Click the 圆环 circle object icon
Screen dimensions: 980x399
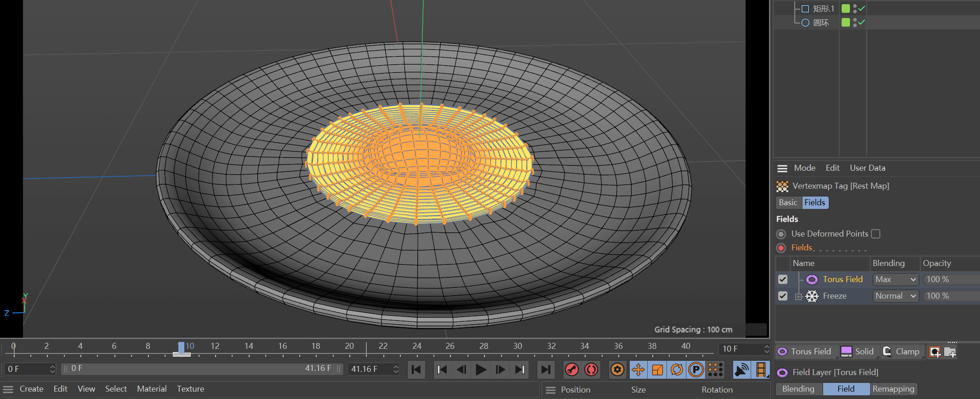click(805, 23)
